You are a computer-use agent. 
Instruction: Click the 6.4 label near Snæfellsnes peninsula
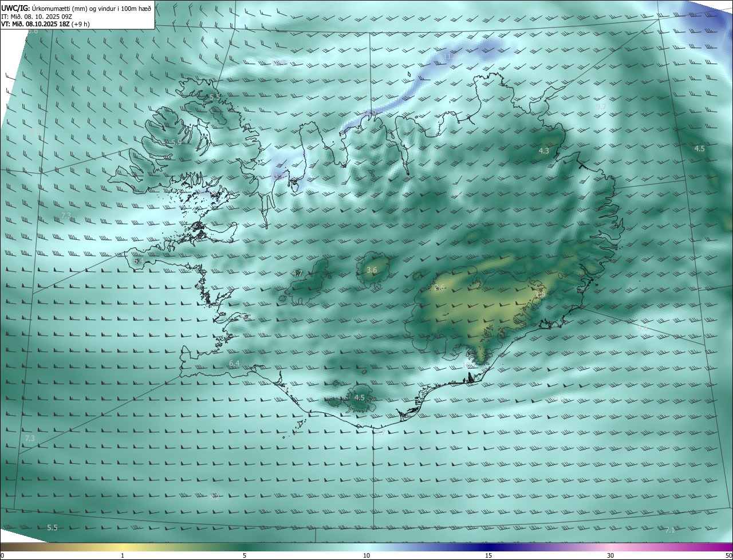point(139,261)
